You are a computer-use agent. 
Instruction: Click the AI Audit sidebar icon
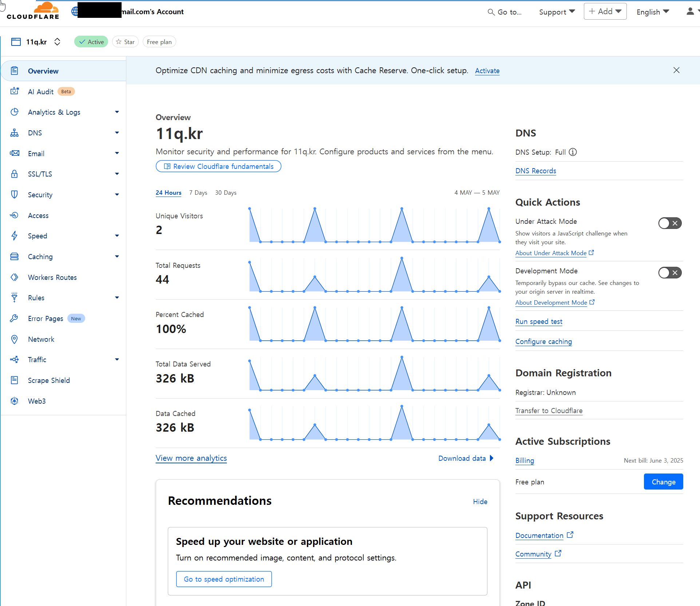point(15,91)
